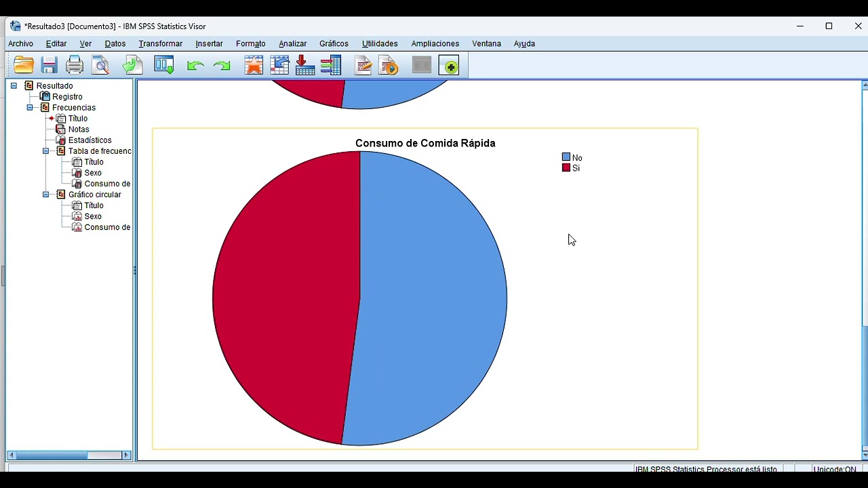This screenshot has height=488, width=868.
Task: Collapse the Tabla de frecuencia node
Action: tap(45, 151)
